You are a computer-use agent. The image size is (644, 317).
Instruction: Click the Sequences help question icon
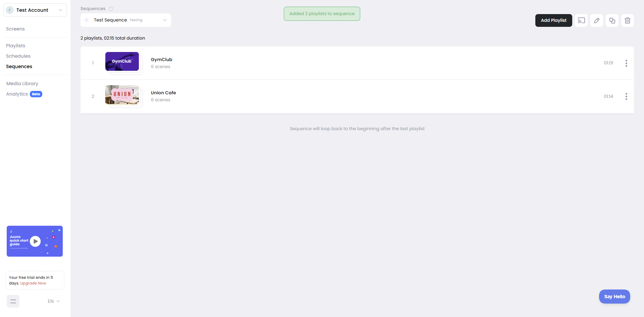(111, 9)
